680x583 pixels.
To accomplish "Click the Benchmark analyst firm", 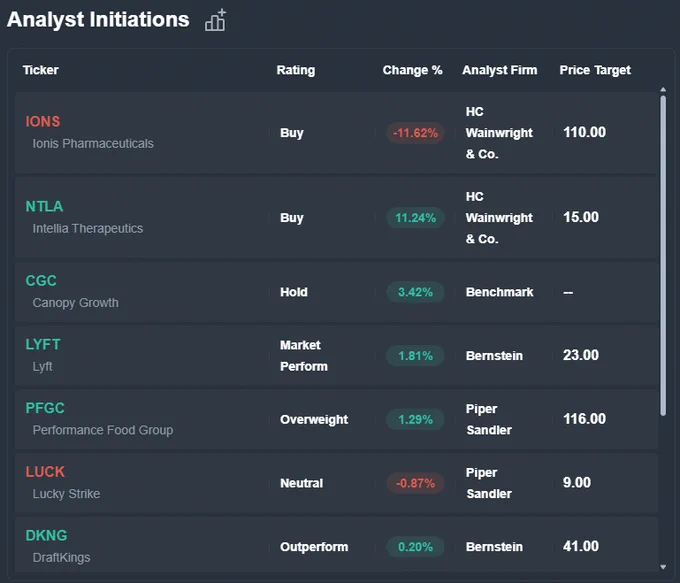I will tap(500, 292).
